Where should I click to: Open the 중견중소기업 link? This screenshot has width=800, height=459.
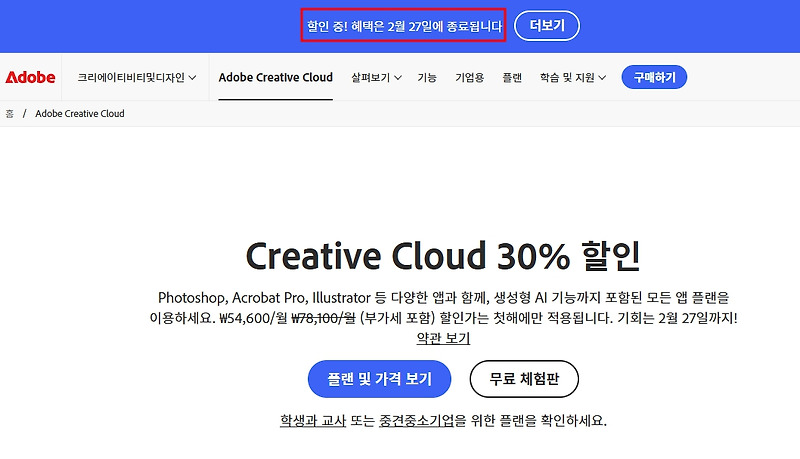click(416, 420)
